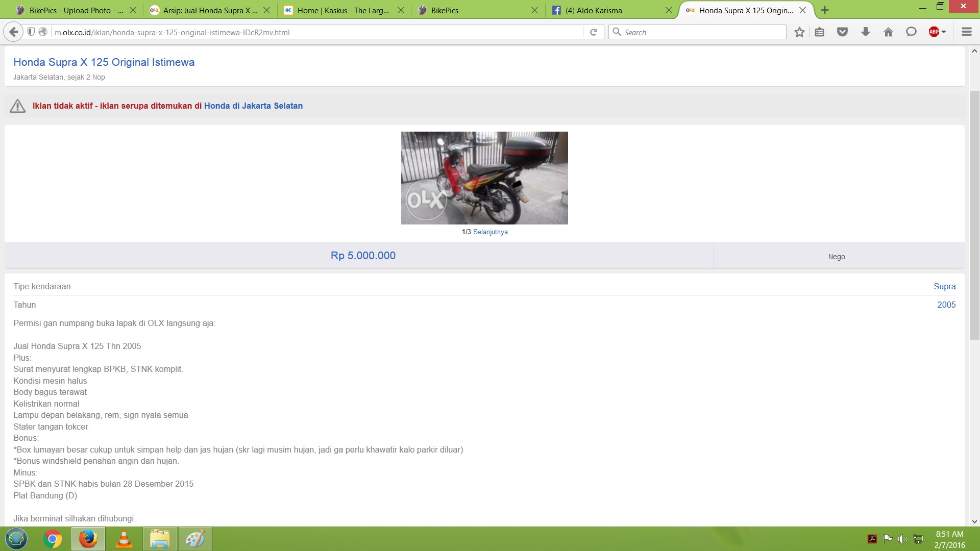Open File Explorer from the taskbar
The image size is (980, 551).
(x=159, y=539)
